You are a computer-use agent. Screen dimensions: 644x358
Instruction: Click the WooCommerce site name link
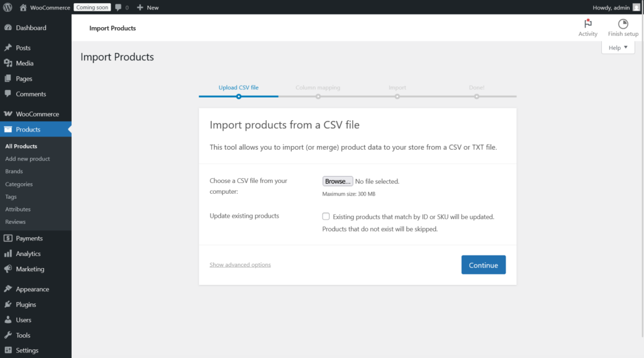[x=50, y=8]
